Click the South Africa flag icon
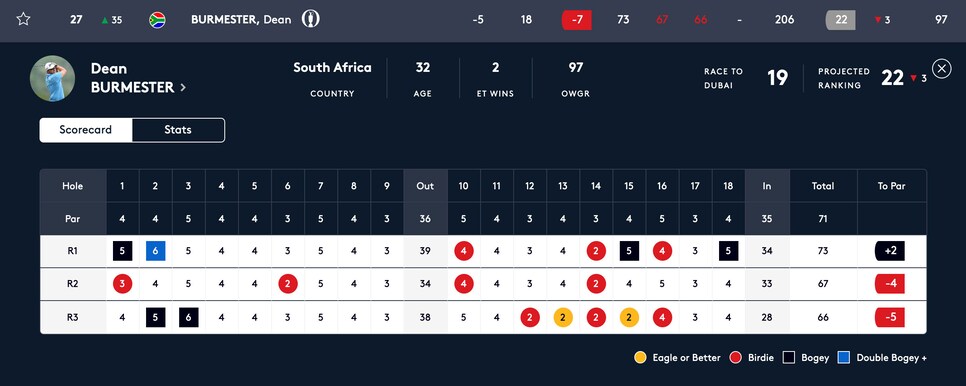 157,20
